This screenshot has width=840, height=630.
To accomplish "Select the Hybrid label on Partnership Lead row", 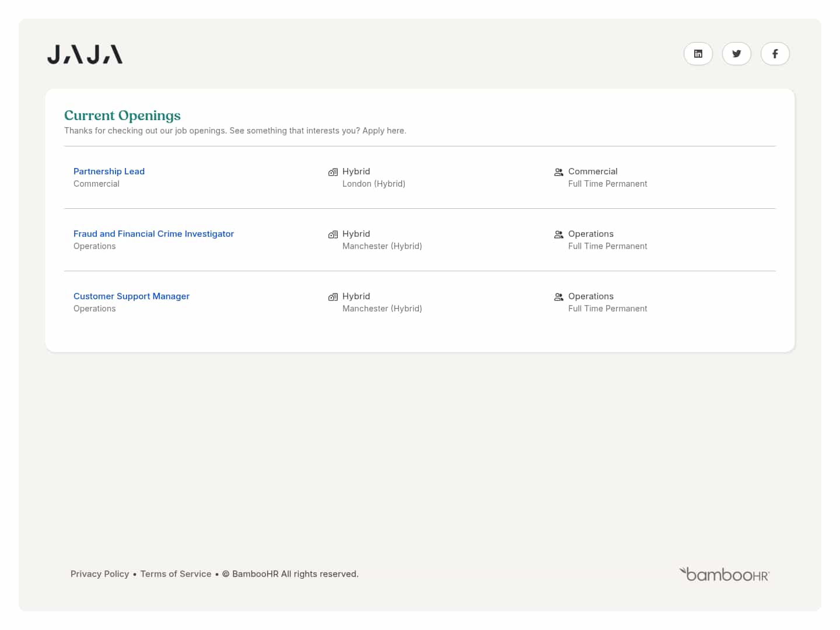I will [356, 171].
